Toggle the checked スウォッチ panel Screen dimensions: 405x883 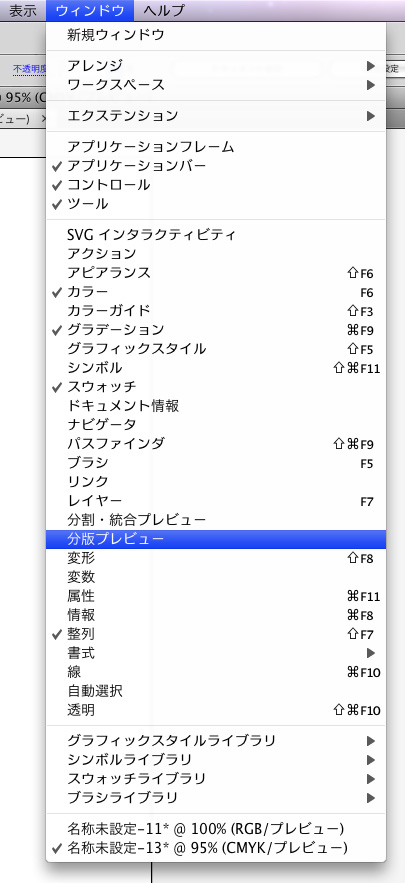(x=216, y=387)
